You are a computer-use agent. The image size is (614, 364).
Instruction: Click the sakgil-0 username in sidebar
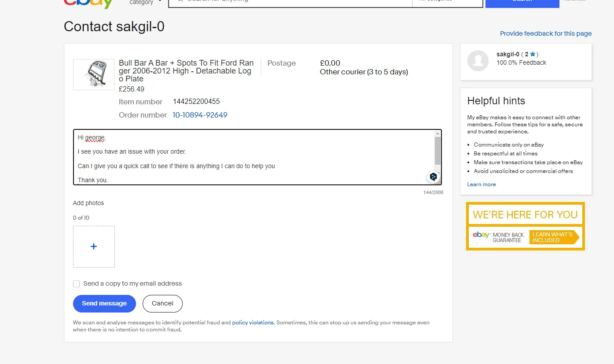[x=508, y=54]
